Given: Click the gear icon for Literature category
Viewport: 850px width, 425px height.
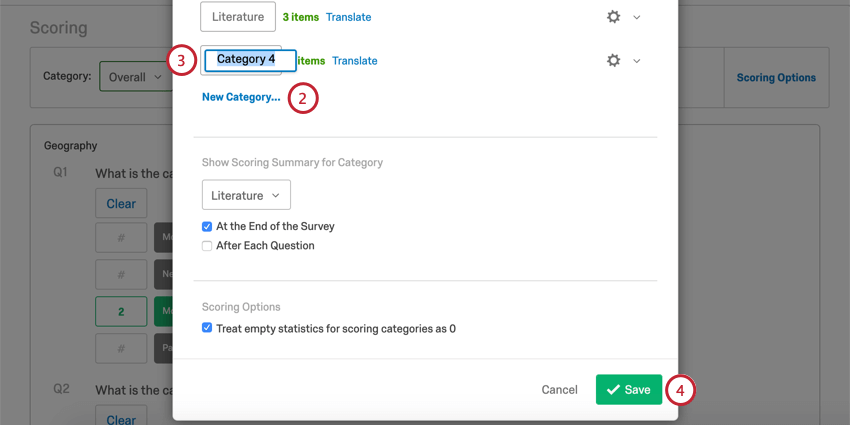Looking at the screenshot, I should tap(613, 17).
